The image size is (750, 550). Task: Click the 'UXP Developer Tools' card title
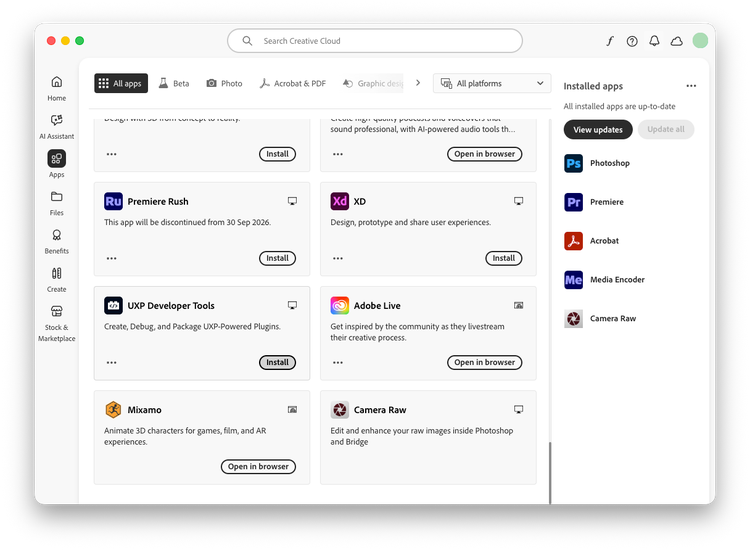click(x=171, y=306)
